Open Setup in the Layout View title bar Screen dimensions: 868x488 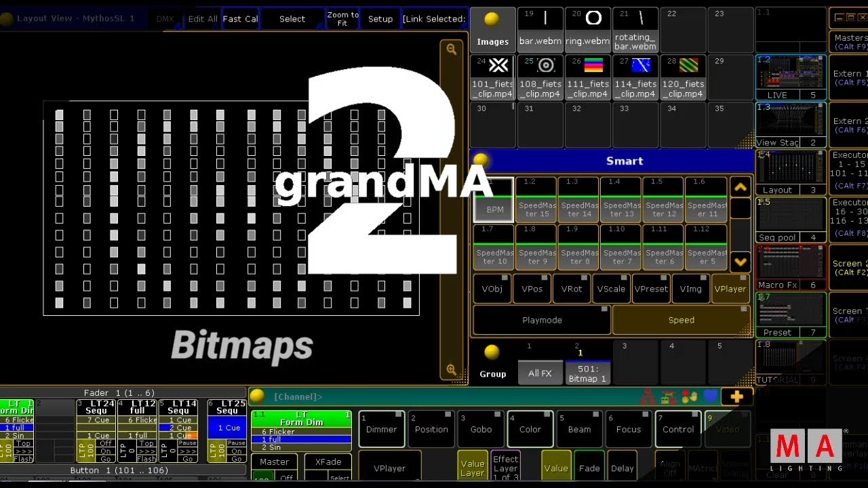[x=380, y=19]
